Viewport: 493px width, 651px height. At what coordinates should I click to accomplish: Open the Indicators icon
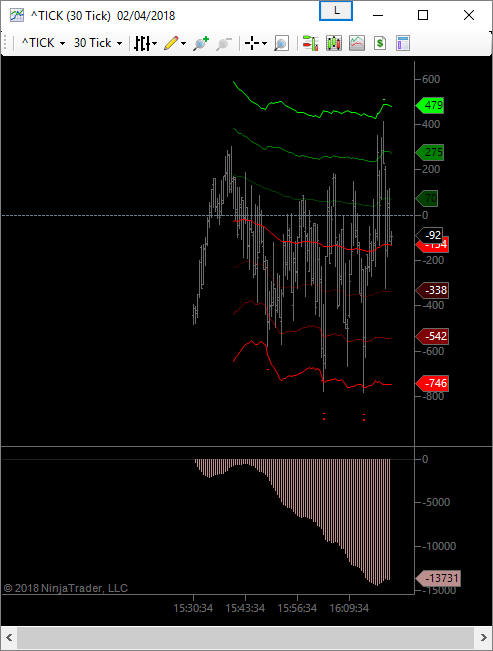click(357, 43)
